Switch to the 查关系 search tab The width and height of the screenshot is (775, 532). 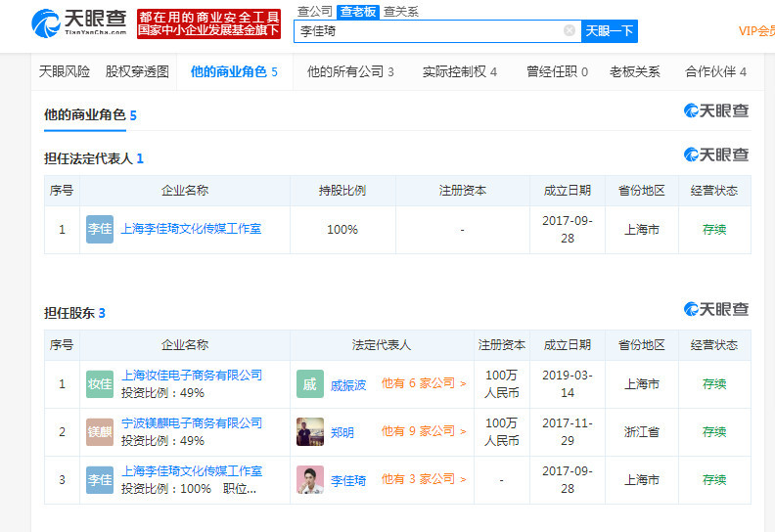[x=401, y=12]
